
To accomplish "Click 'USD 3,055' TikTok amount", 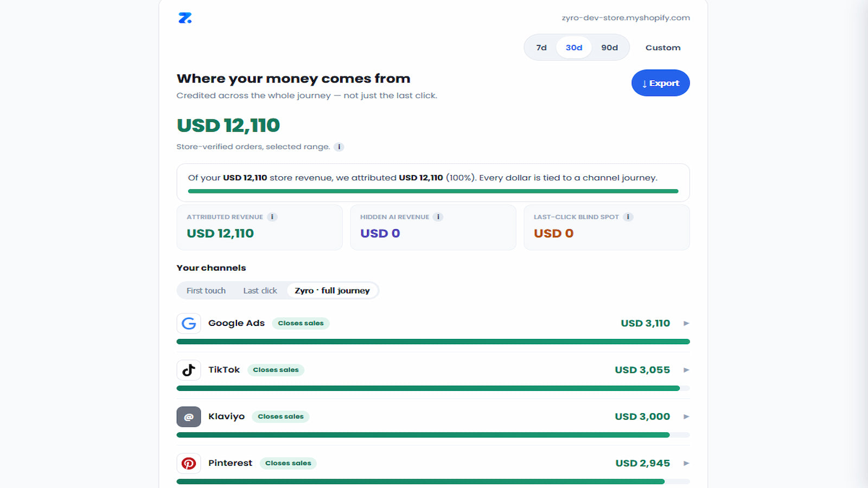I will click(x=642, y=370).
